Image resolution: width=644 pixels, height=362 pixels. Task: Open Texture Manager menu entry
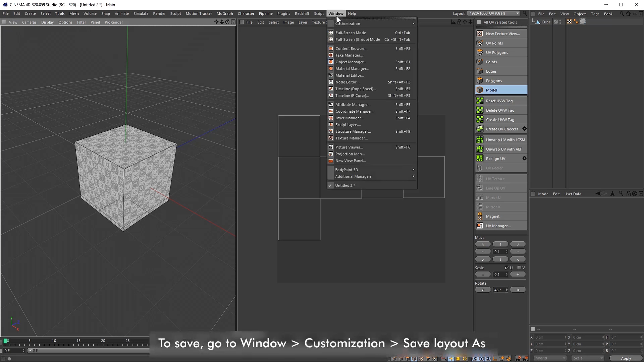coord(372,138)
